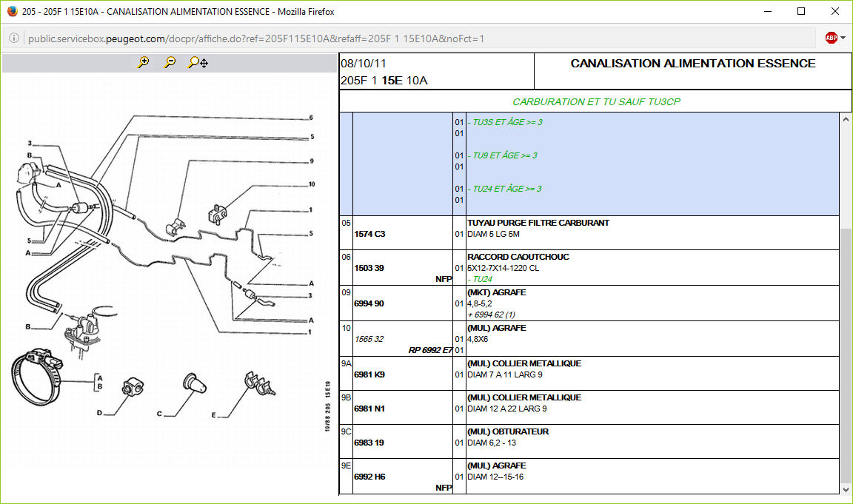Zoom out of the parts diagram
This screenshot has height=504, width=853.
tap(170, 63)
